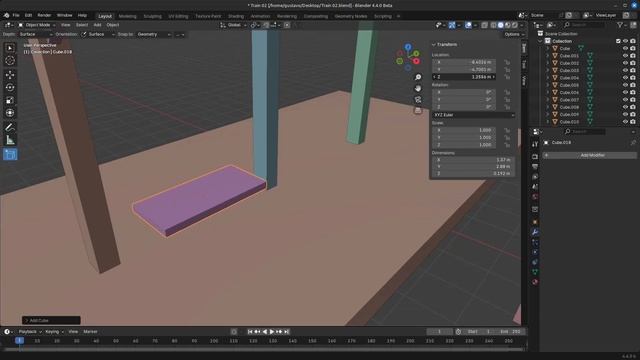Open the File menu
The width and height of the screenshot is (640, 360).
pos(16,16)
